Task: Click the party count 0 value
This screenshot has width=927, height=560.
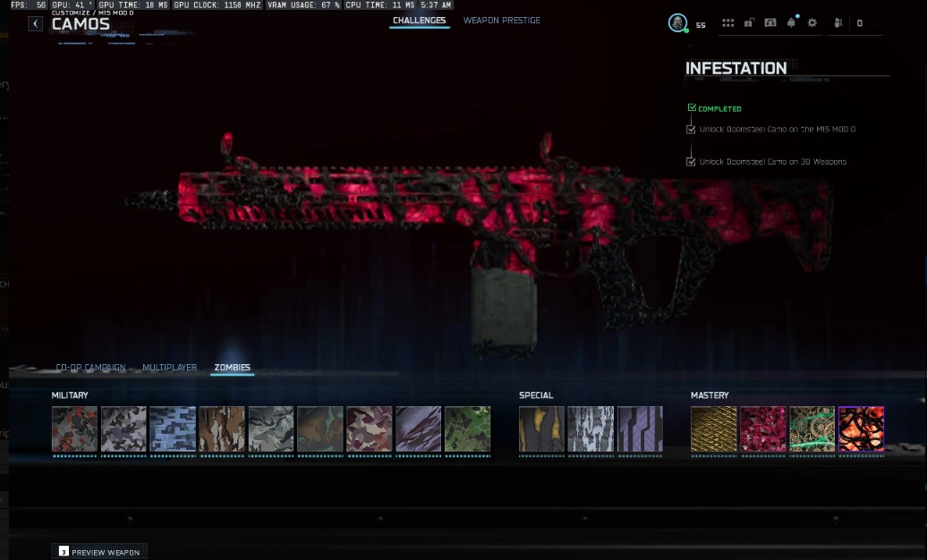Action: pos(860,23)
